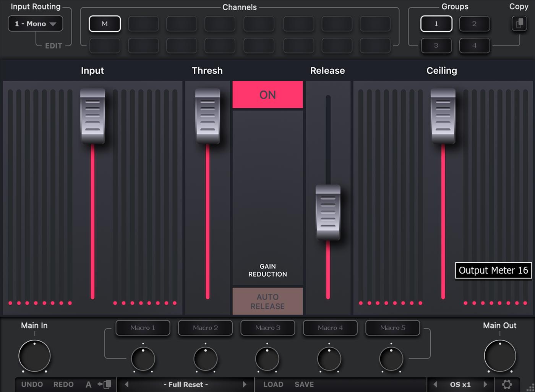This screenshot has width=535, height=392.
Task: Click the Copy group settings icon
Action: coord(519,24)
